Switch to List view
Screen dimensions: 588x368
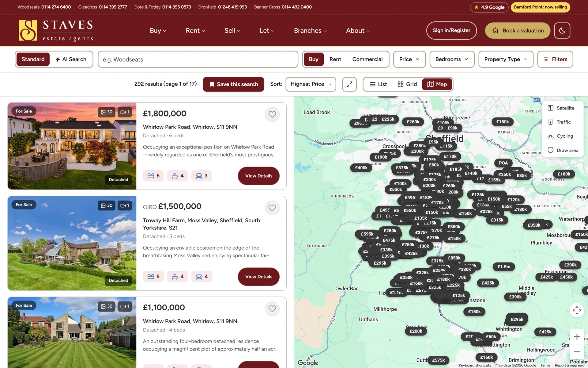(378, 84)
